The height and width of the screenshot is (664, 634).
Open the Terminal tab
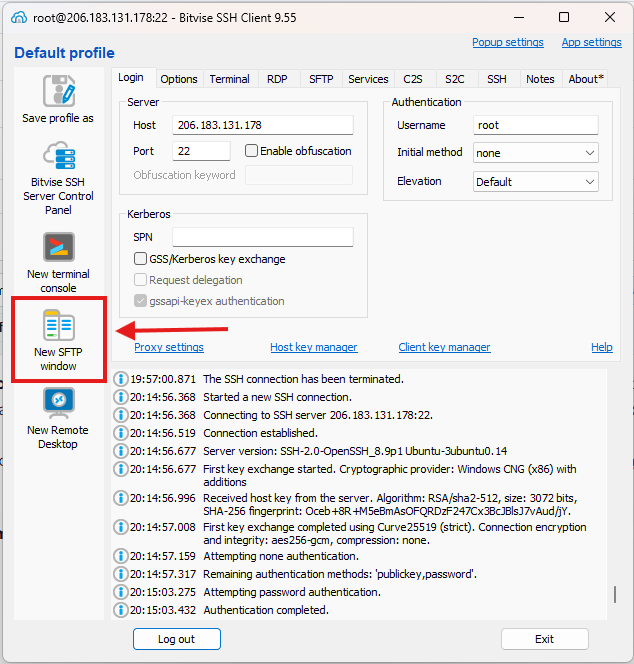(230, 79)
